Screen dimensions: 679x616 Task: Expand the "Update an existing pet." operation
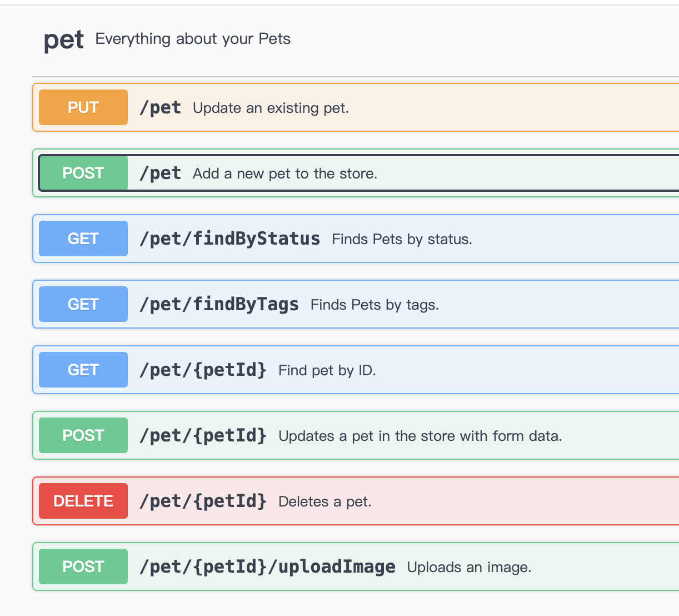(271, 108)
